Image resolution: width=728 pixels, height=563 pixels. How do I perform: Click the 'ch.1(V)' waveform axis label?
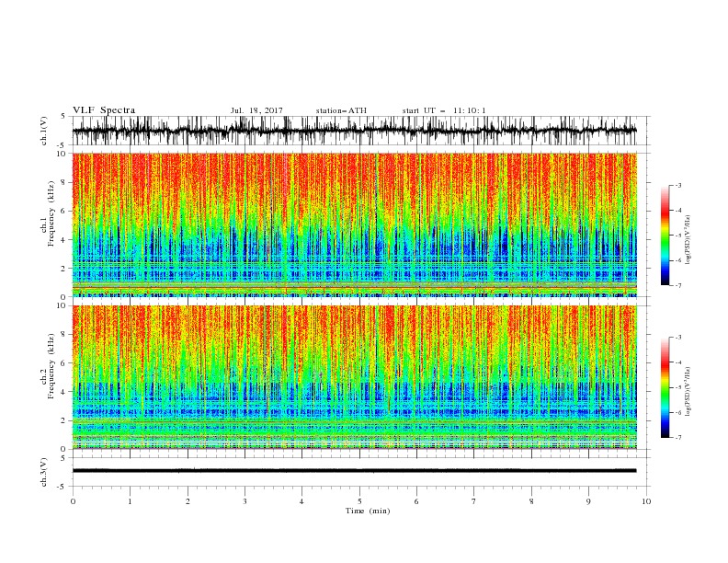tap(44, 131)
